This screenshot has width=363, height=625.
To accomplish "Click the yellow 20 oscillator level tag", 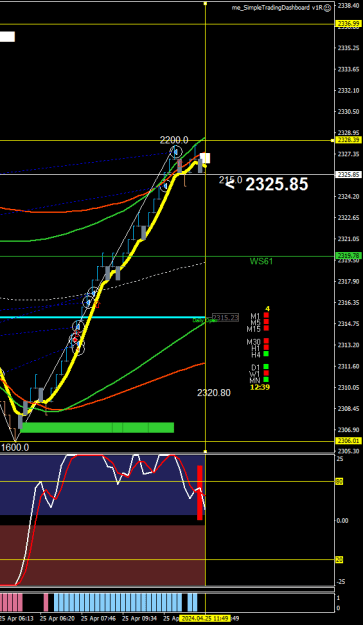I will click(x=339, y=560).
